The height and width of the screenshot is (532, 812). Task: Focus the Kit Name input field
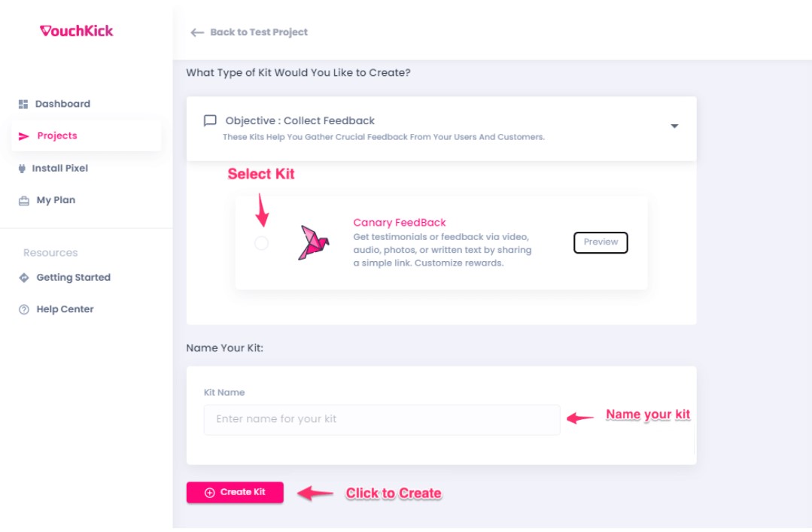[382, 419]
